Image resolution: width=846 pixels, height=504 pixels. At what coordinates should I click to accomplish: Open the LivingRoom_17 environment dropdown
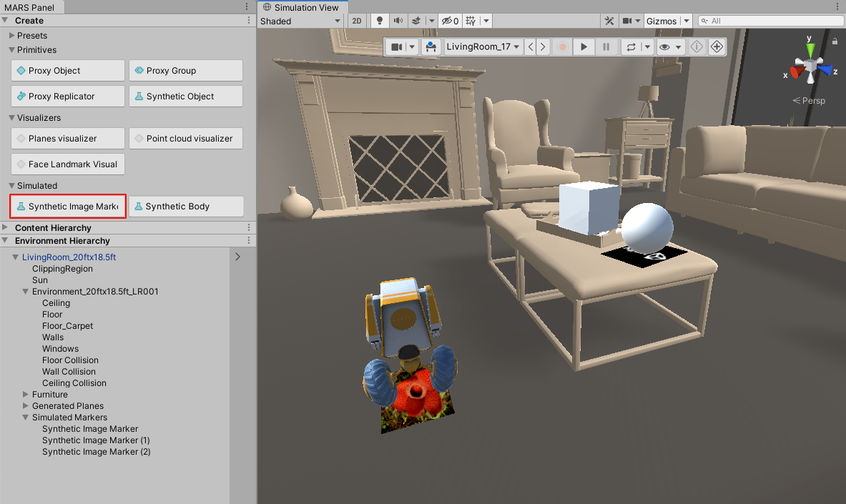tap(483, 47)
